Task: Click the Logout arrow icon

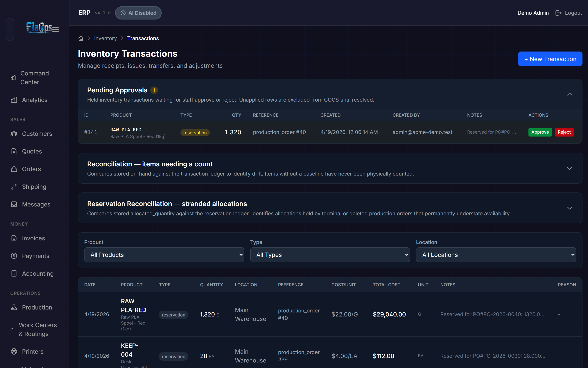Action: 558,13
